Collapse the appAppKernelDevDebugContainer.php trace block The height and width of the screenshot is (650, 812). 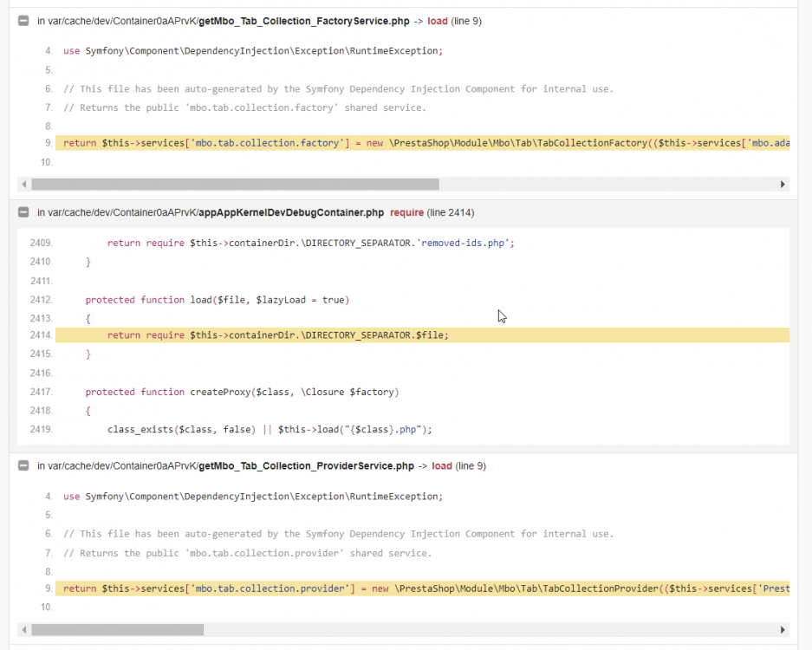[x=23, y=211]
